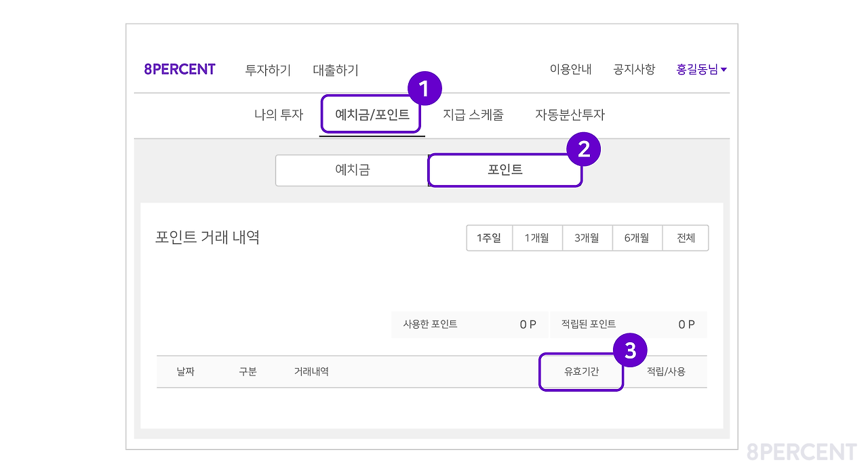
Task: Click the numbered callout badge 3
Action: [629, 349]
